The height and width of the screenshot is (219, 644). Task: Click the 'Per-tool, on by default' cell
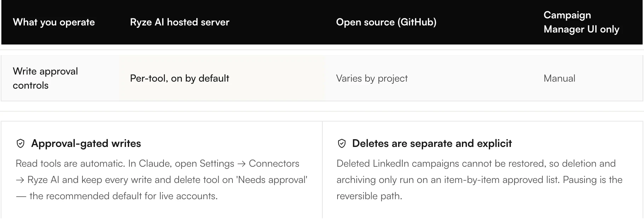[x=179, y=78]
